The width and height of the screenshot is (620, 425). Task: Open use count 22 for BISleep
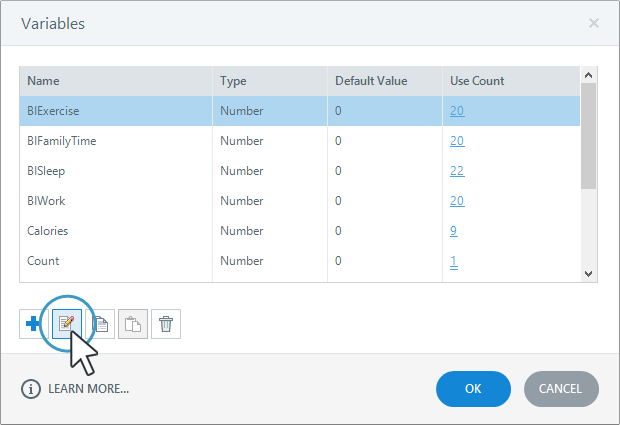point(457,171)
